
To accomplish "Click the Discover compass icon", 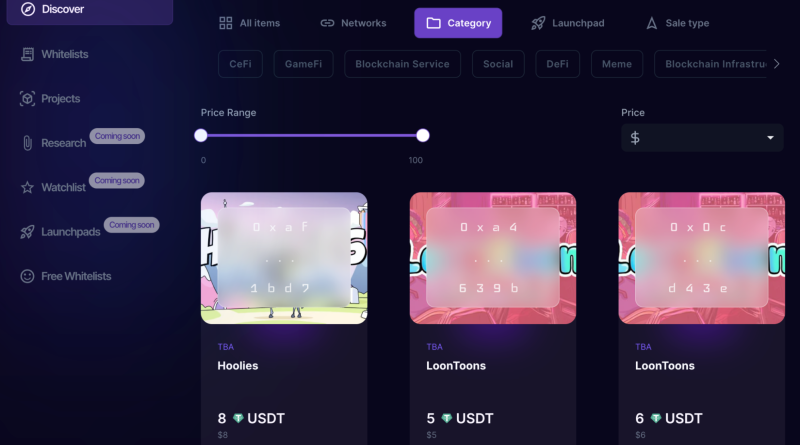I will point(28,9).
